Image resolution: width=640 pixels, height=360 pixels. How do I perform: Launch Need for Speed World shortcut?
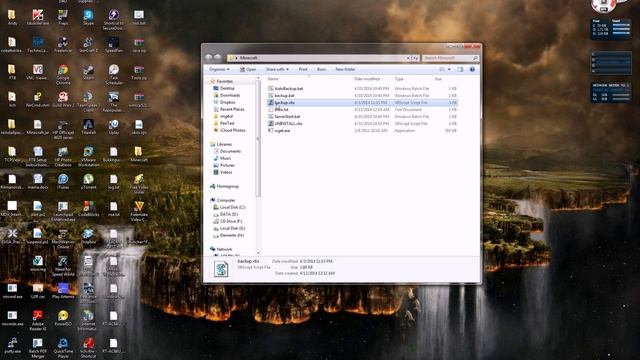click(x=63, y=266)
